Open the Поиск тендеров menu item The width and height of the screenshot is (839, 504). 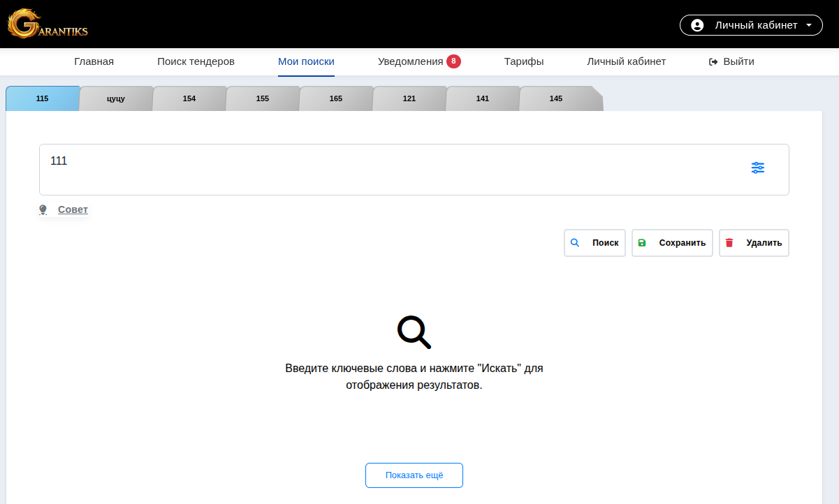point(195,61)
